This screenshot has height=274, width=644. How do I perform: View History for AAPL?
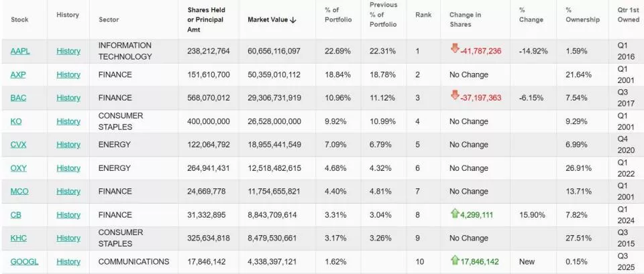68,51
